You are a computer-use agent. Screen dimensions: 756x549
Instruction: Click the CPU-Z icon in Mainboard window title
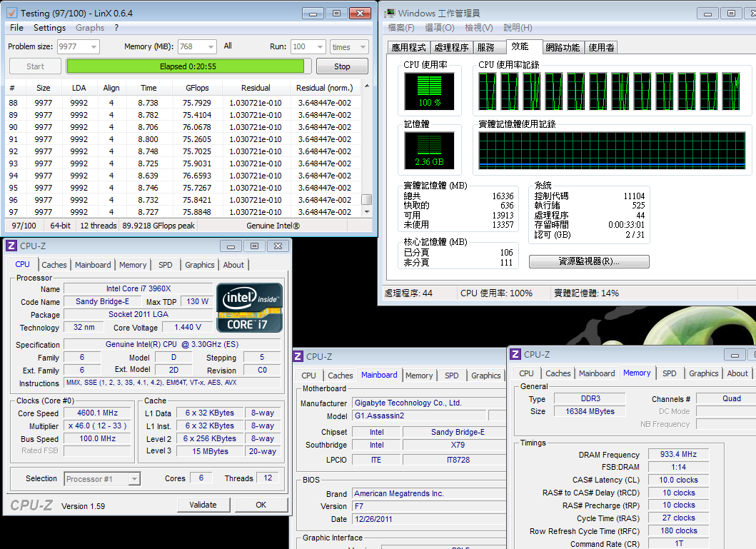click(x=298, y=357)
